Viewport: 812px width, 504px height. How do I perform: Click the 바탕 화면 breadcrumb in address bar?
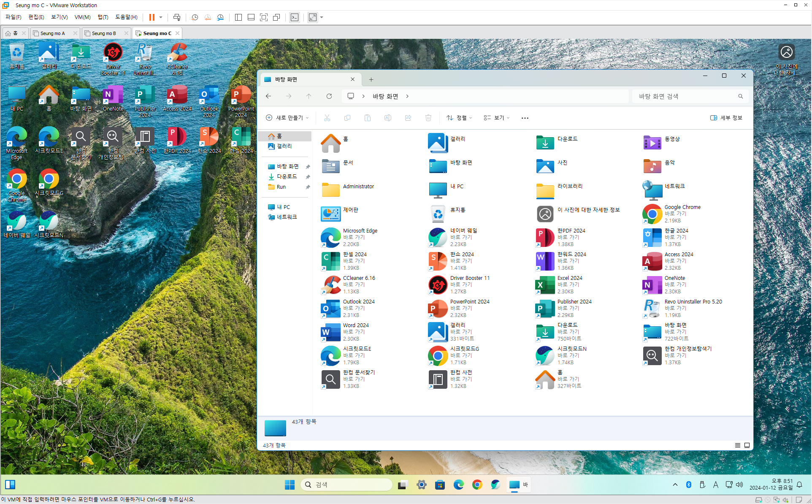[x=385, y=96]
